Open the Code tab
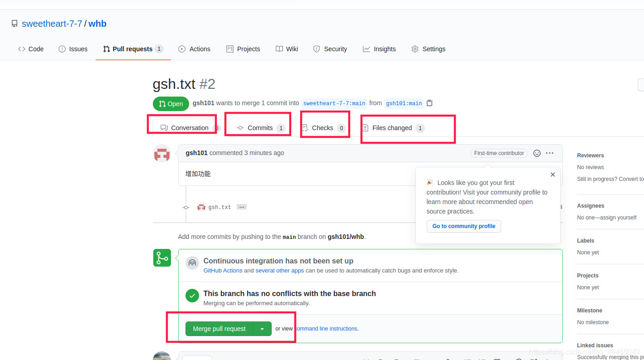The width and height of the screenshot is (644, 360). (x=31, y=49)
